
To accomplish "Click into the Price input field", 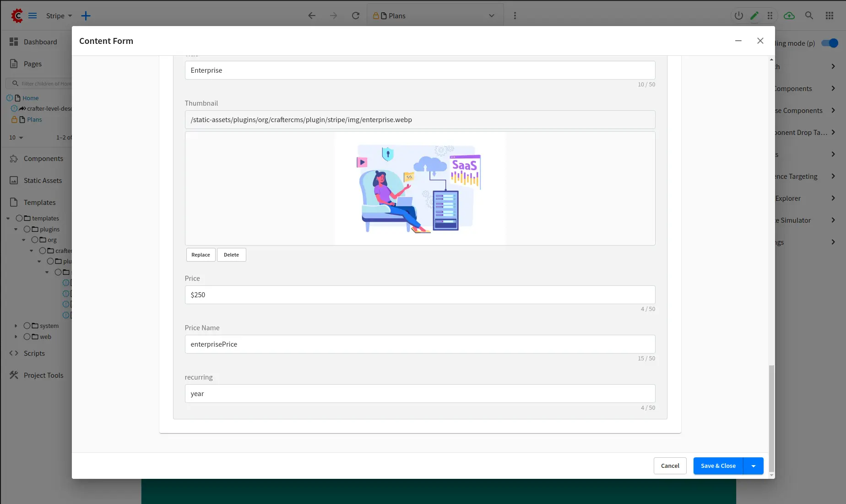I will tap(419, 295).
